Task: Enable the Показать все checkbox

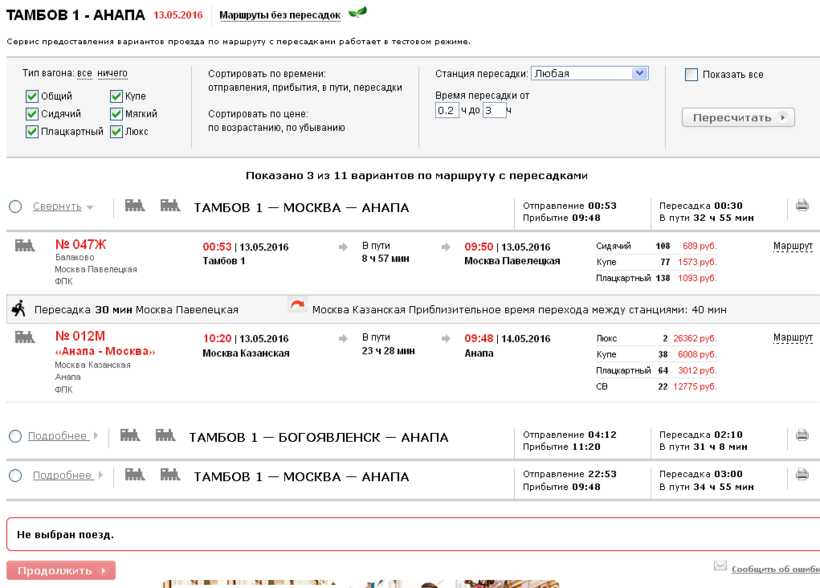Action: [691, 75]
